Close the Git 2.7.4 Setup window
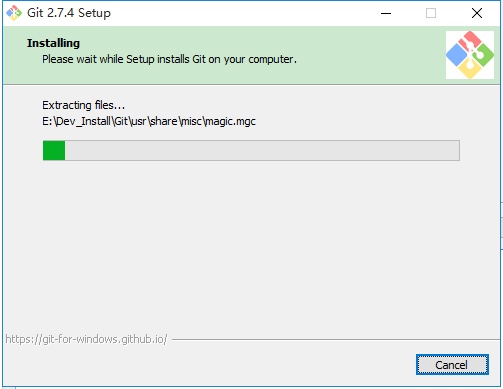This screenshot has width=503, height=389. [x=477, y=13]
